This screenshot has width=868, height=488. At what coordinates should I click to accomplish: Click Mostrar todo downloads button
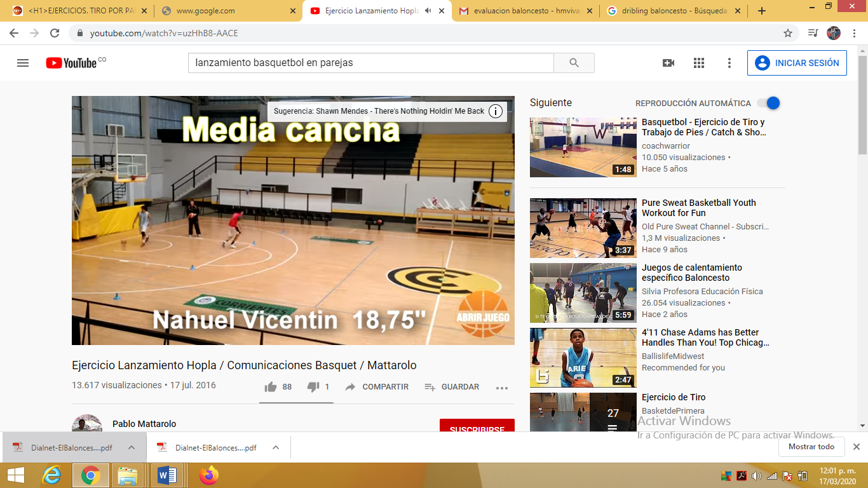coord(811,447)
